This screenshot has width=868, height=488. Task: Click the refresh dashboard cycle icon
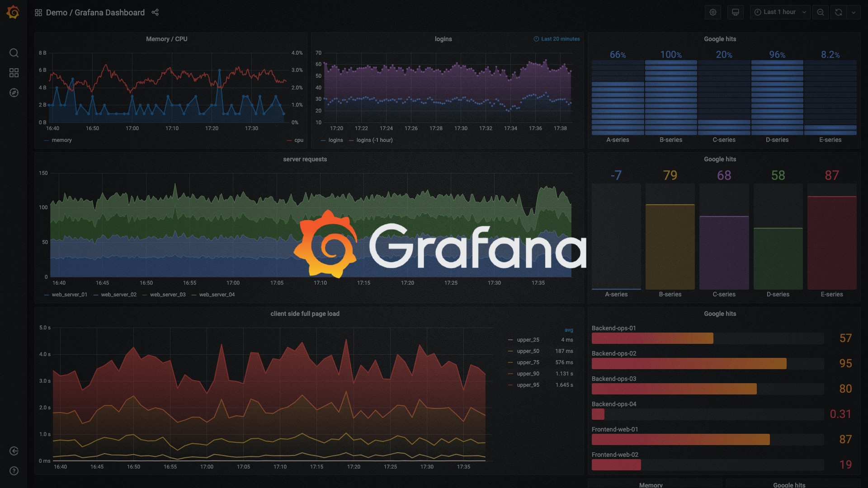839,13
